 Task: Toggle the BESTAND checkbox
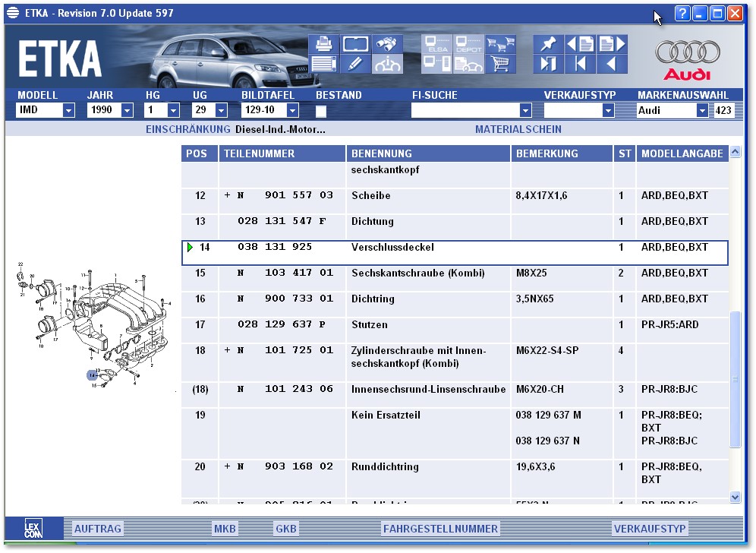[x=320, y=112]
